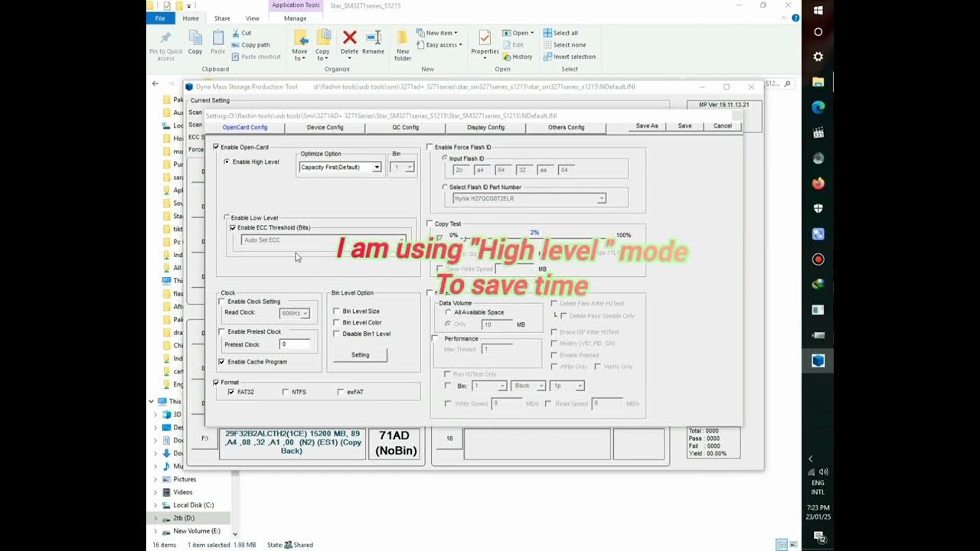980x551 pixels.
Task: Click the red record app taskbar icon
Action: (x=818, y=259)
